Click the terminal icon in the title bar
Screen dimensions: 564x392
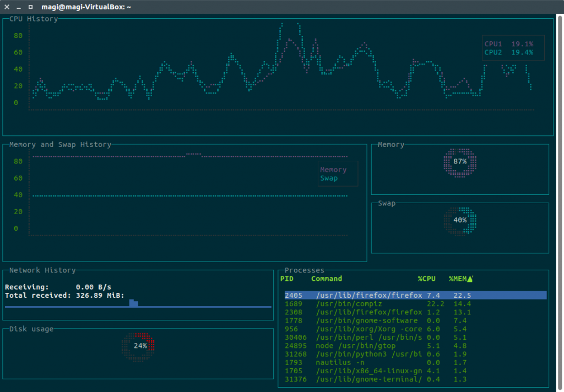point(31,7)
